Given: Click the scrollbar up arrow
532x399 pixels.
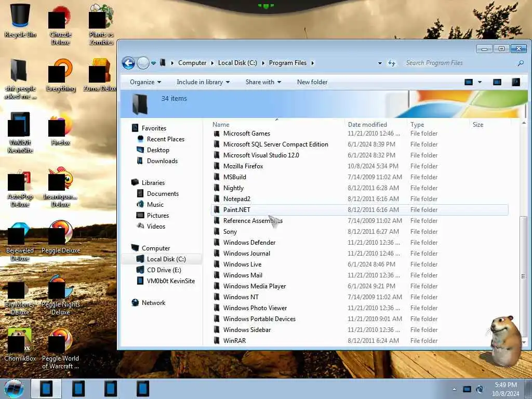Looking at the screenshot, I should click(524, 123).
